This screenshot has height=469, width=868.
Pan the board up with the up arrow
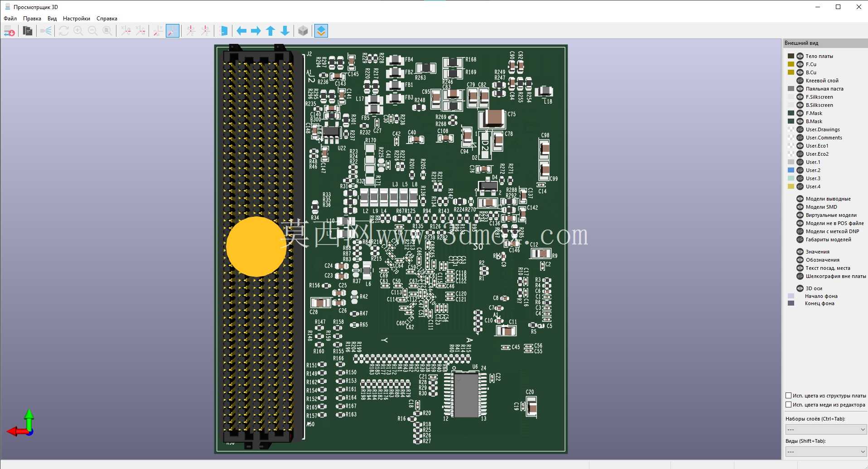click(x=270, y=31)
